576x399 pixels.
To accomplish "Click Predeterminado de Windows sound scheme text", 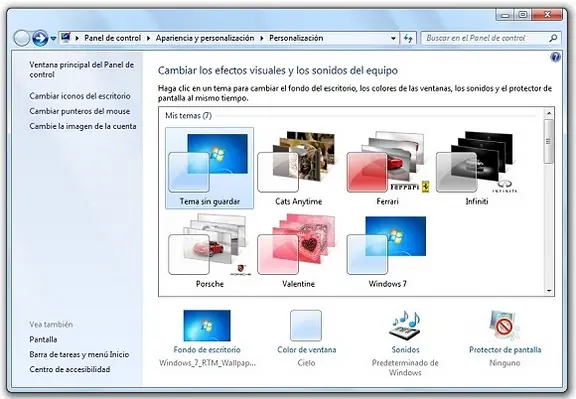I will 405,368.
